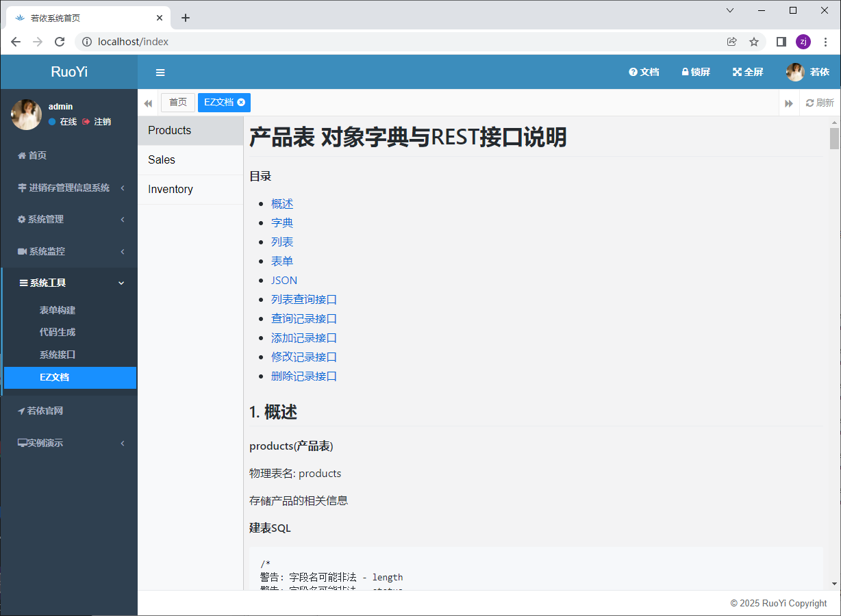Bookmark this page with the star icon
Image resolution: width=841 pixels, height=616 pixels.
pos(754,42)
